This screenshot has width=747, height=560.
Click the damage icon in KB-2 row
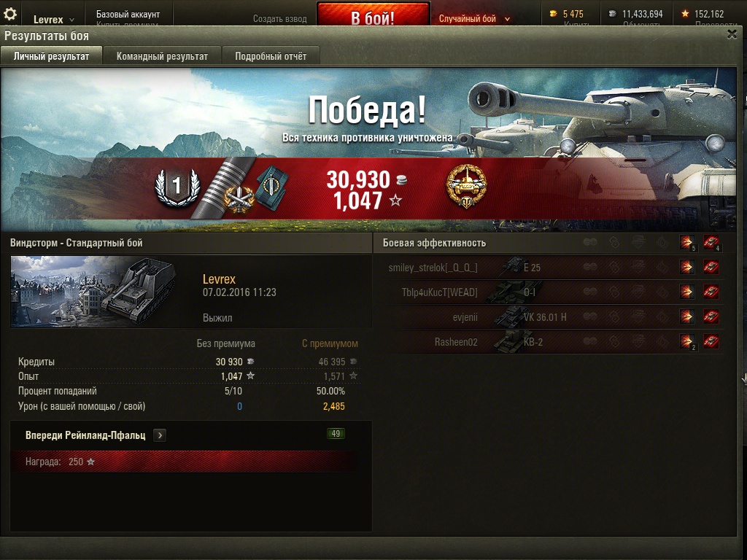pos(687,341)
